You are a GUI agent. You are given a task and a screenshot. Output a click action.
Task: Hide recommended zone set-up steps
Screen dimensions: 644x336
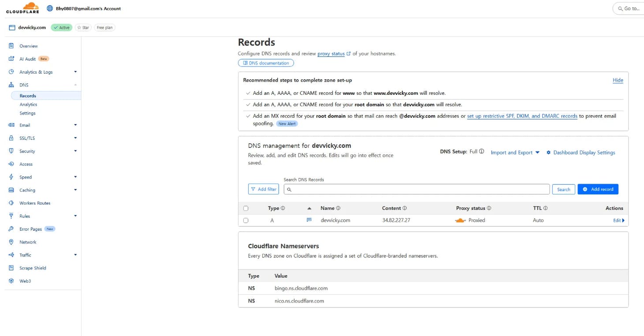(x=618, y=80)
